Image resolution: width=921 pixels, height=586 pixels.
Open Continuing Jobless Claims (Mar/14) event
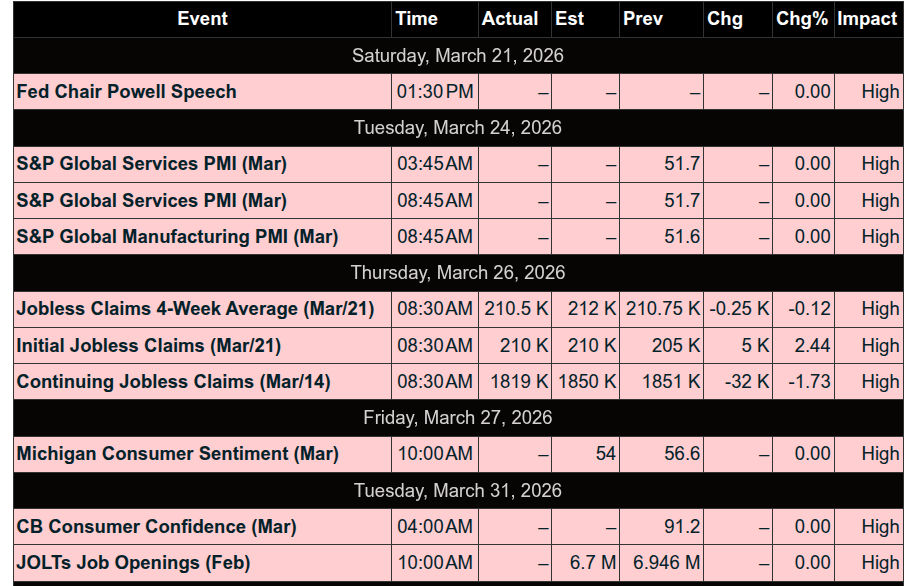[173, 382]
